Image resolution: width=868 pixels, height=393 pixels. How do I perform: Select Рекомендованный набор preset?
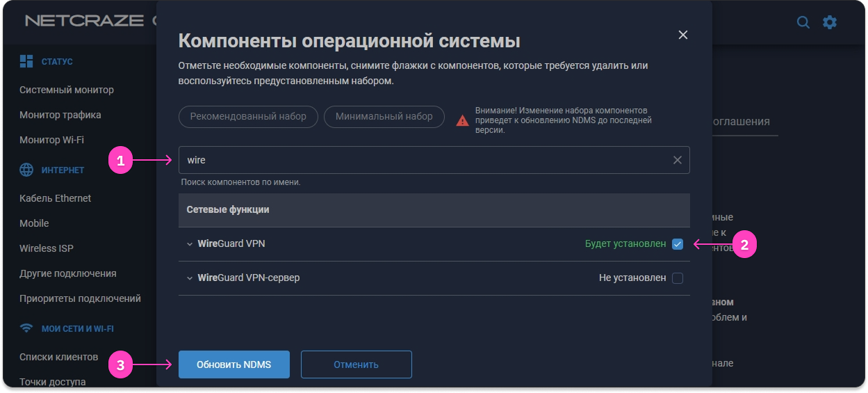pos(248,116)
